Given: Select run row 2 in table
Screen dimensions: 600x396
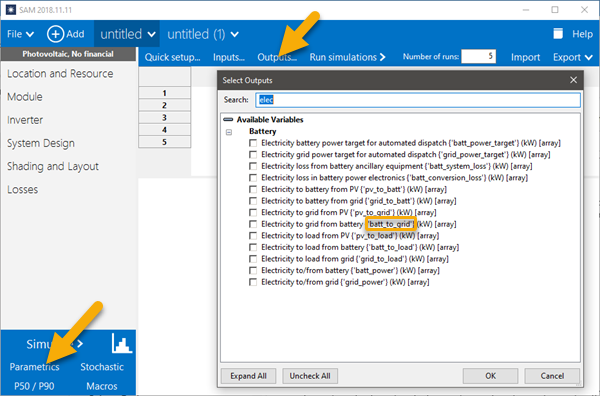Looking at the screenshot, I should [165, 105].
